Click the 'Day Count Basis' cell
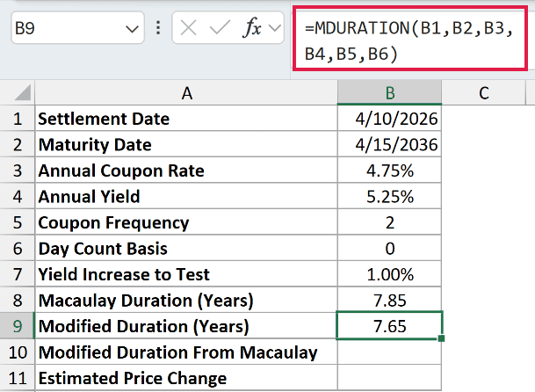The width and height of the screenshot is (535, 392). pos(186,248)
